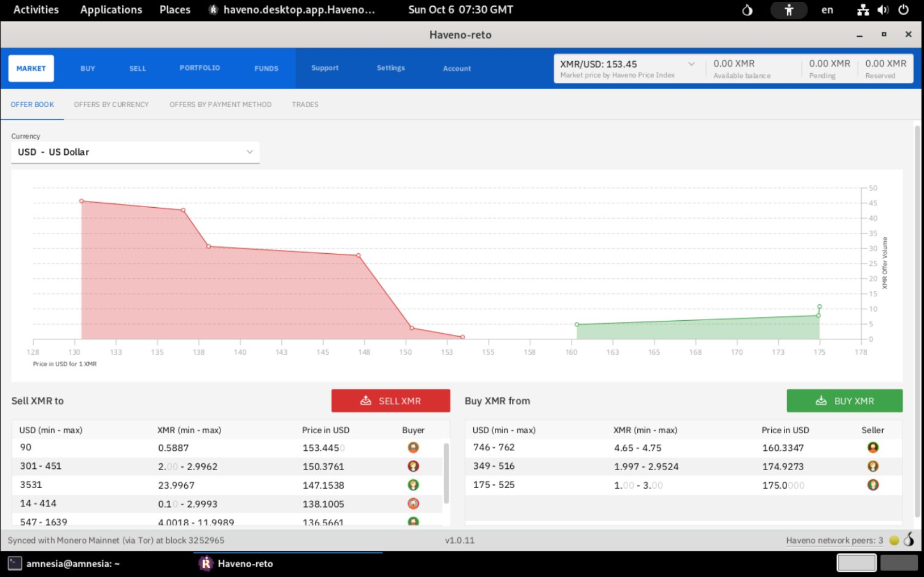Click the volume speaker icon
Viewport: 924px width, 577px height.
(x=883, y=10)
